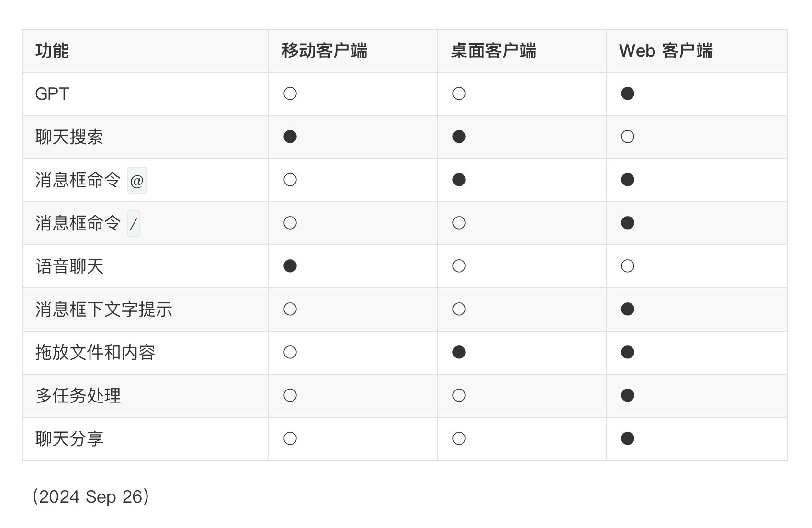Click filled circle for 语音聊天 mobile client

click(x=290, y=266)
